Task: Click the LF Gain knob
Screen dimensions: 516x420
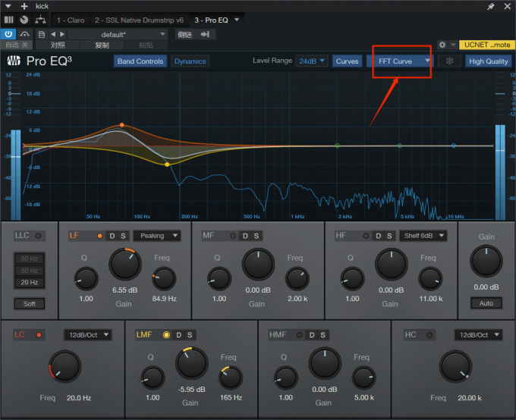Action: tap(125, 264)
